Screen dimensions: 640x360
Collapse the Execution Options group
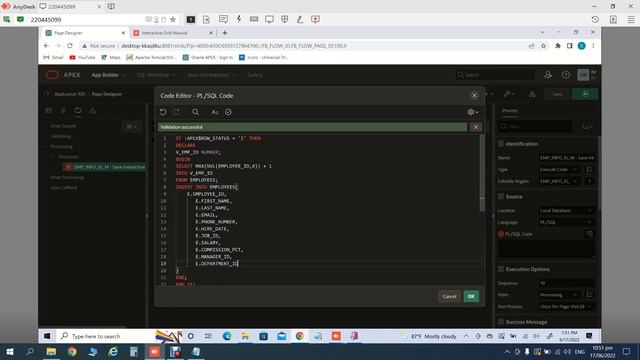501,269
